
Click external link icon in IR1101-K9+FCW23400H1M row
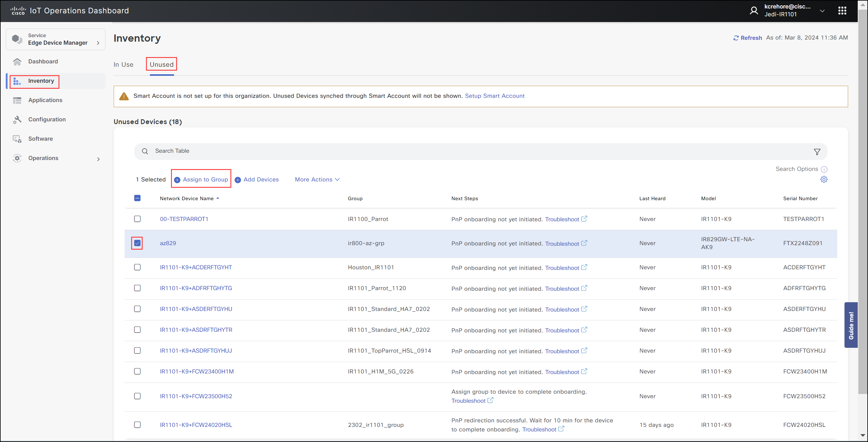tap(584, 371)
